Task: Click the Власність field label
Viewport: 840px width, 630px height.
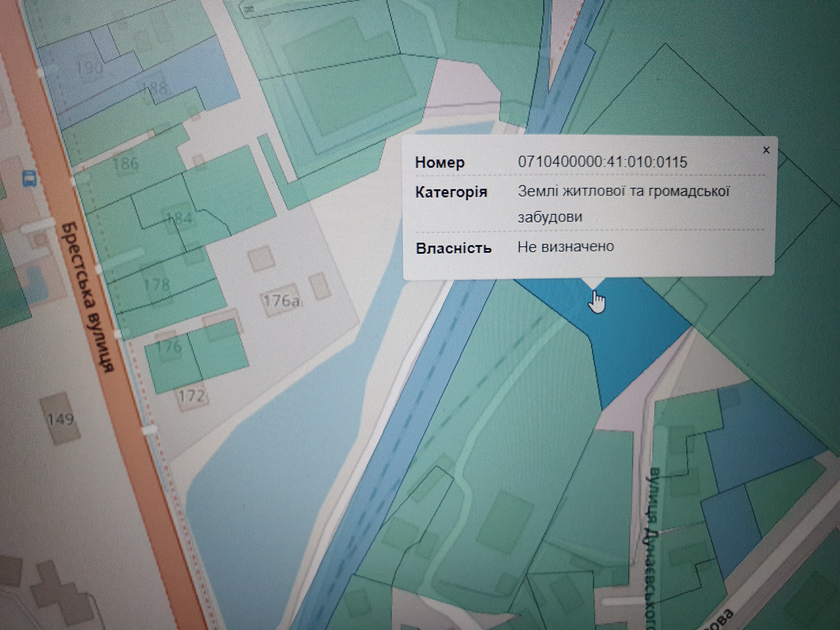Action: coord(453,248)
